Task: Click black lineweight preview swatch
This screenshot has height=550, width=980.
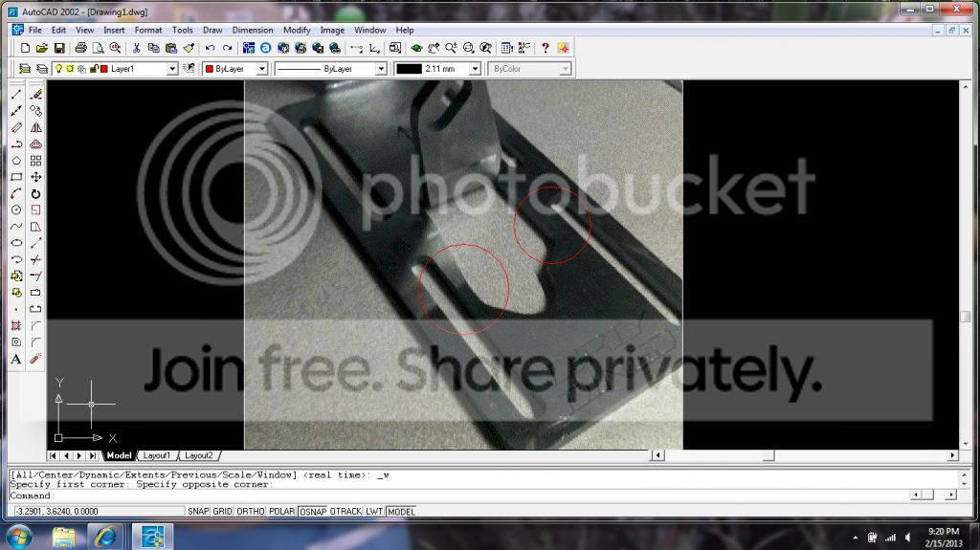Action: click(409, 69)
